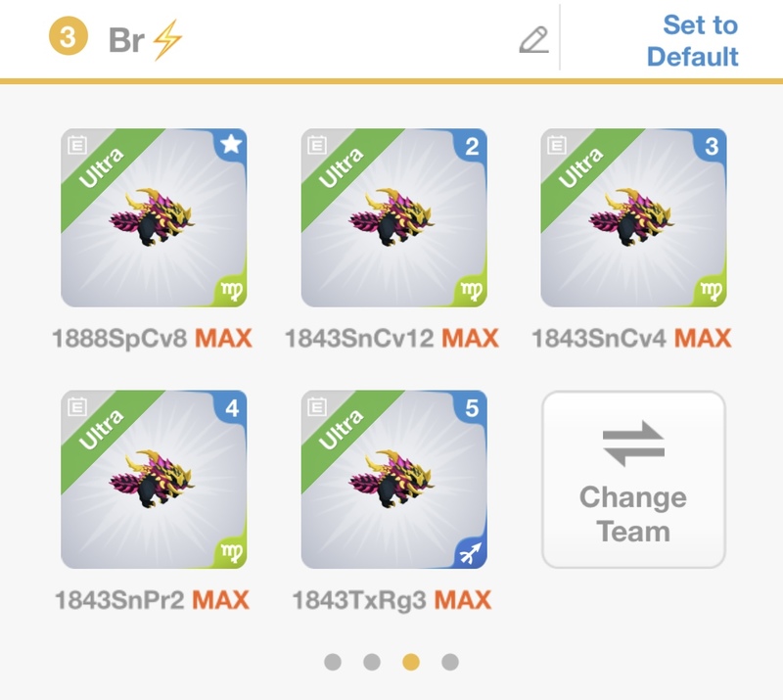Click the notes icon on 1843TxRg3 card
This screenshot has height=700, width=783.
316,406
